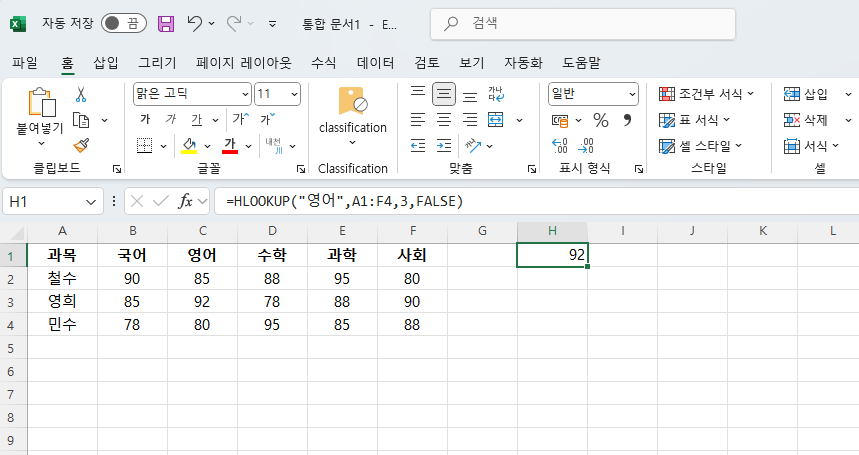
Task: Open the Paste clipboard button
Action: [x=42, y=102]
